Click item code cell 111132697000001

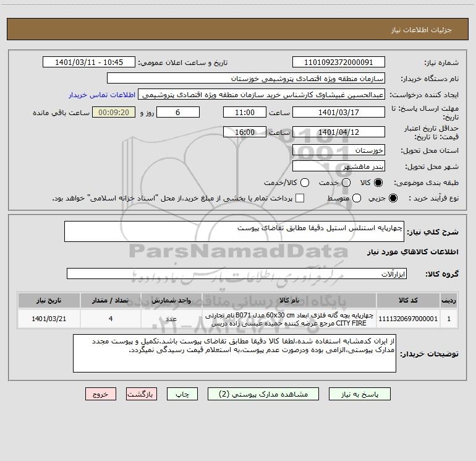click(x=408, y=319)
